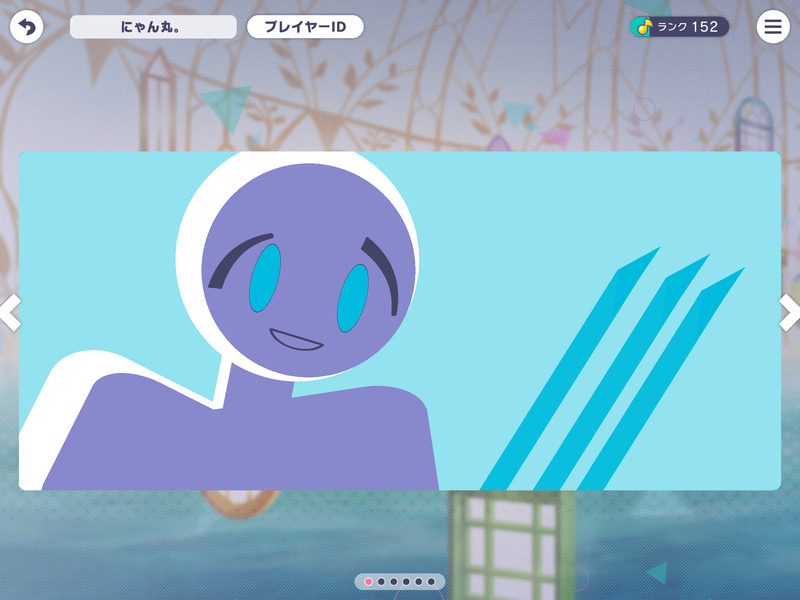Screen dimensions: 800x600
Task: Jump to the fifth page dot
Action: pyautogui.click(x=418, y=582)
